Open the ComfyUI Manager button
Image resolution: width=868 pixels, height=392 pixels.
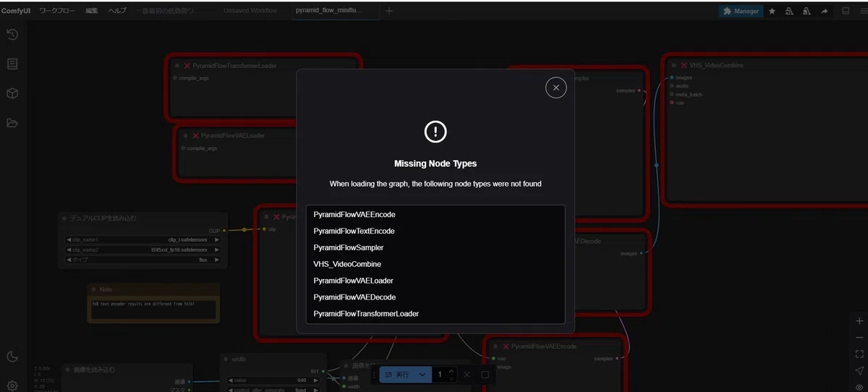click(x=741, y=11)
